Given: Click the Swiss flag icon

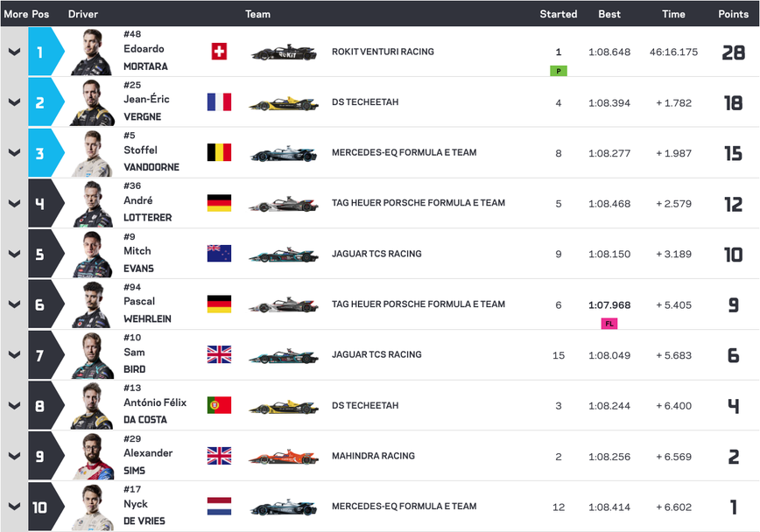Looking at the screenshot, I should tap(219, 52).
